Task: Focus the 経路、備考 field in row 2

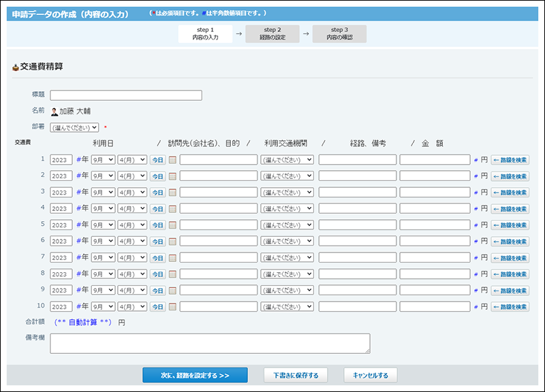Action: click(x=358, y=176)
